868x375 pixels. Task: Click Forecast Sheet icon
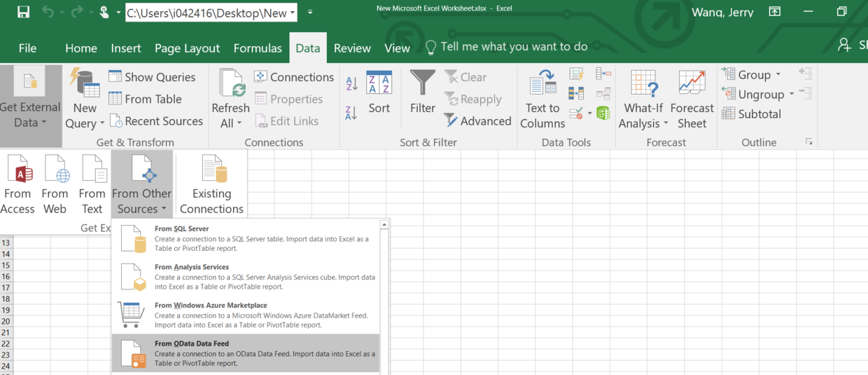pos(692,99)
